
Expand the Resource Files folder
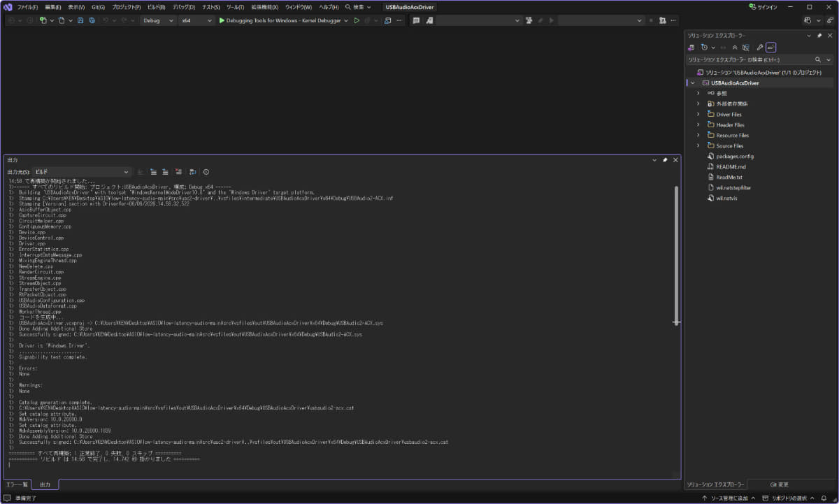pyautogui.click(x=698, y=136)
